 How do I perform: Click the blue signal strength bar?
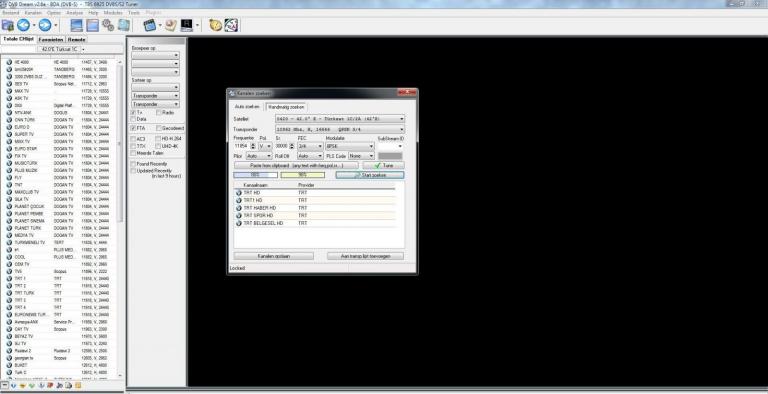(x=255, y=175)
